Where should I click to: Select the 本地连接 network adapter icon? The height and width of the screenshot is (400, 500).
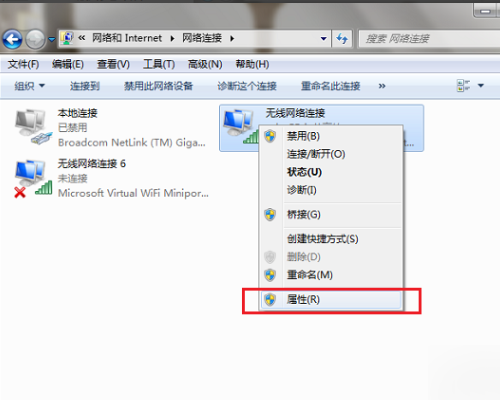33,127
